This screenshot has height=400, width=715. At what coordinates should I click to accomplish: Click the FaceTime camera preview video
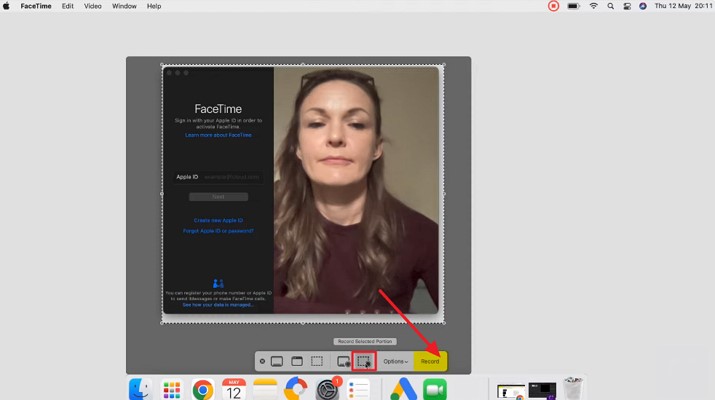356,190
